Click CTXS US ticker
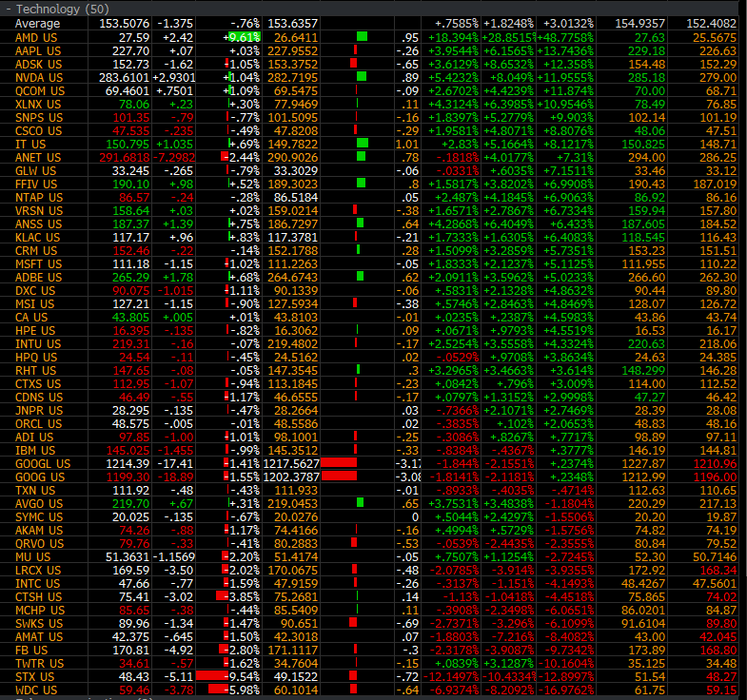 (x=38, y=384)
